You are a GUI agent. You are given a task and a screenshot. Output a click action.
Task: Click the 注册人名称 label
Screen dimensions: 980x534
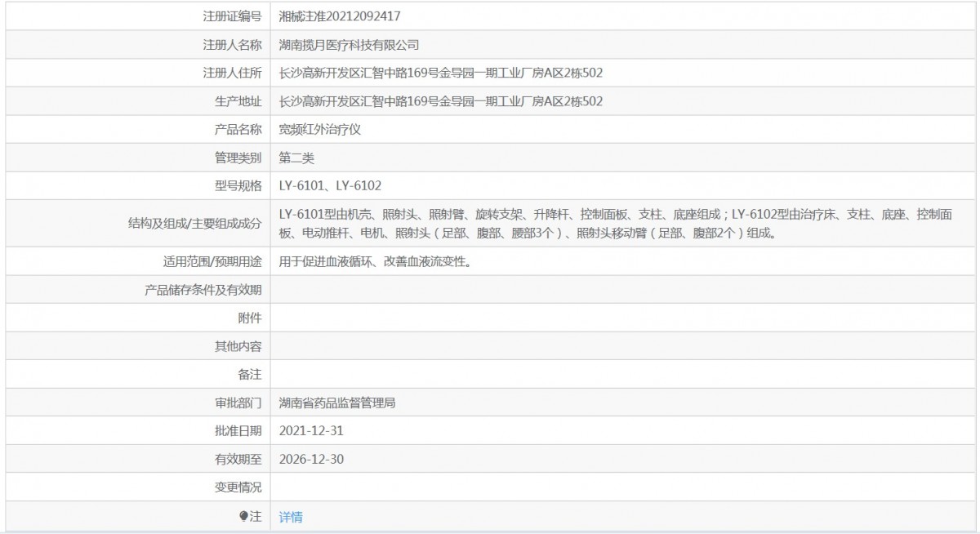pos(232,44)
